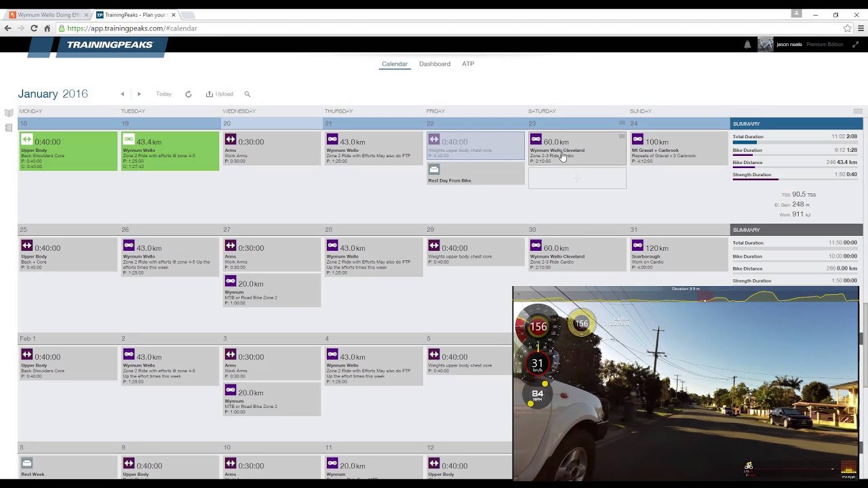868x488 pixels.
Task: Click the 'TSS 90.5' value in Summary
Action: point(798,195)
